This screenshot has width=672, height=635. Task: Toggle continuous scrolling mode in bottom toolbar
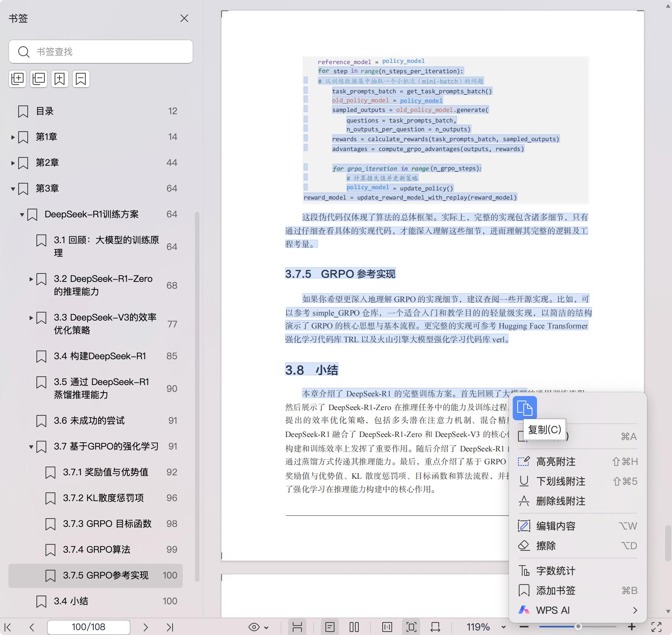pyautogui.click(x=297, y=627)
